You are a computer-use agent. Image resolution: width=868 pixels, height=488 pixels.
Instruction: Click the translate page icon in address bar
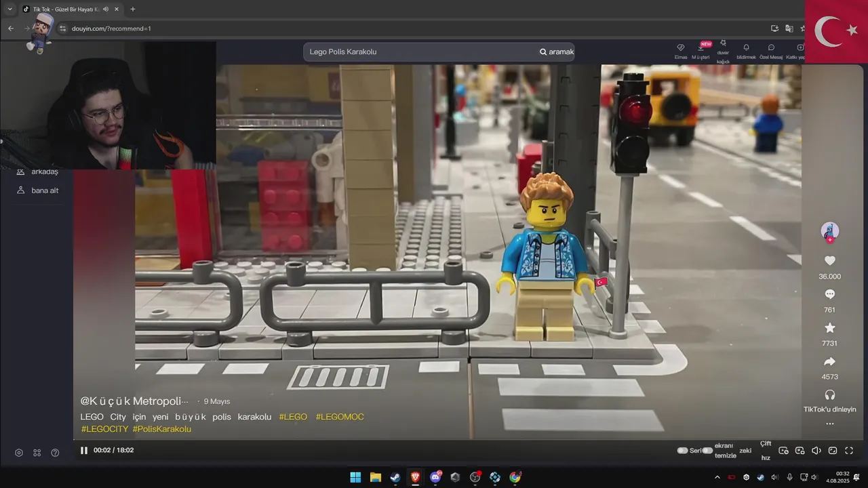(789, 28)
